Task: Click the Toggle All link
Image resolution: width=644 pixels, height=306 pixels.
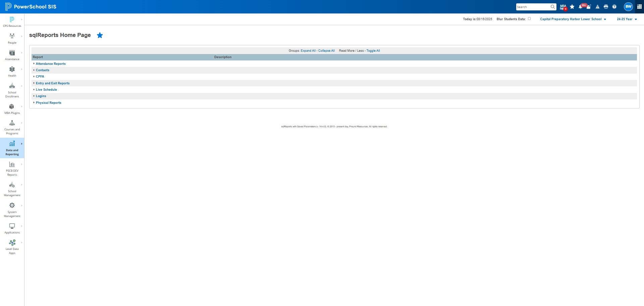Action: (373, 51)
